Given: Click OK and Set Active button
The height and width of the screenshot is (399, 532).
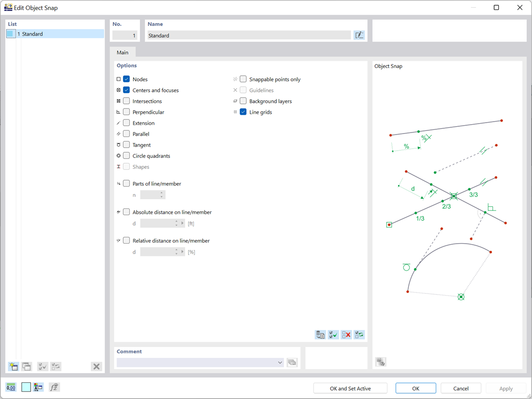Looking at the screenshot, I should click(x=350, y=389).
